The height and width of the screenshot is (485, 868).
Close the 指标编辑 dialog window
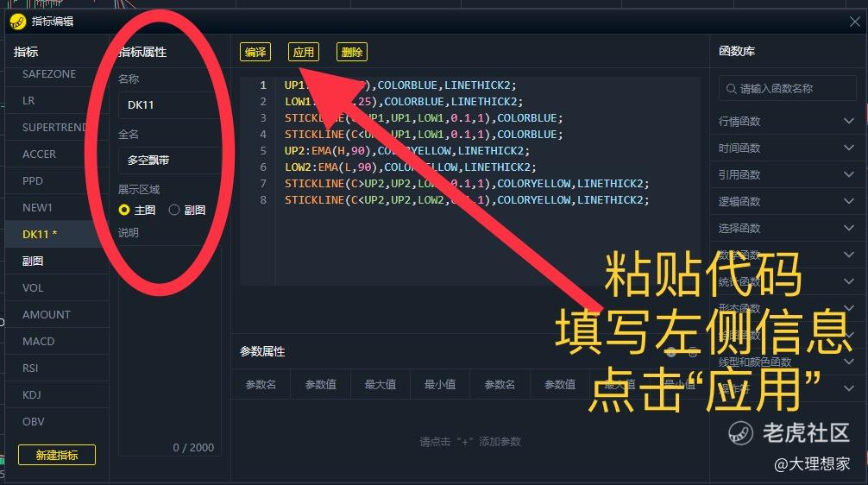(x=855, y=22)
